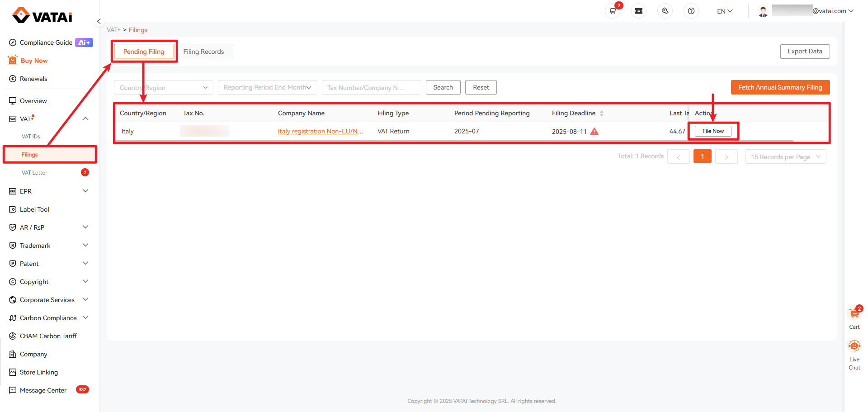Click the coupon ticket icon in header
The width and height of the screenshot is (868, 412).
pyautogui.click(x=639, y=11)
